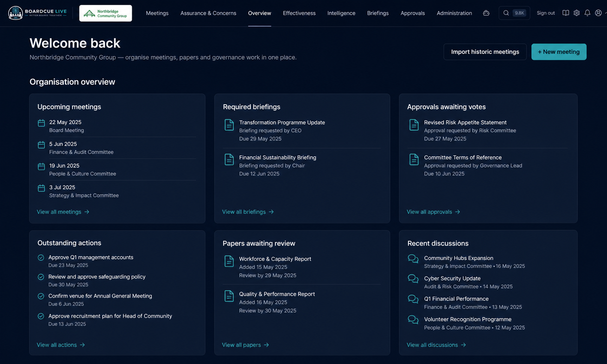Image resolution: width=607 pixels, height=364 pixels.
Task: Click the BoardCue Live logo
Action: click(37, 13)
